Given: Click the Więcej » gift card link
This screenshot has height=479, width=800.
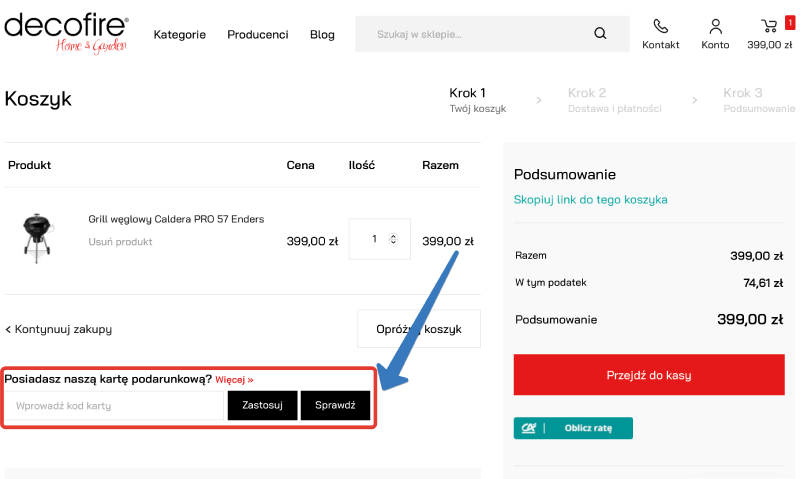Looking at the screenshot, I should pyautogui.click(x=235, y=380).
